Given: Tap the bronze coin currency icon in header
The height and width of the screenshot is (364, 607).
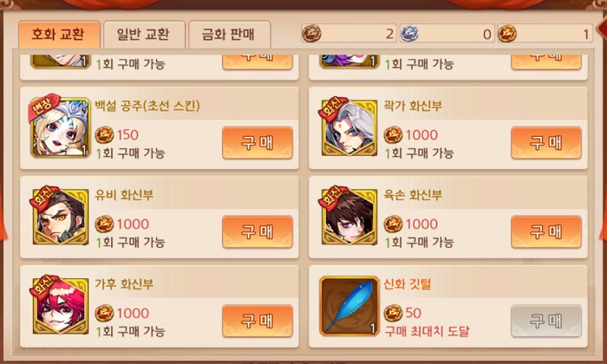Looking at the screenshot, I should (311, 33).
